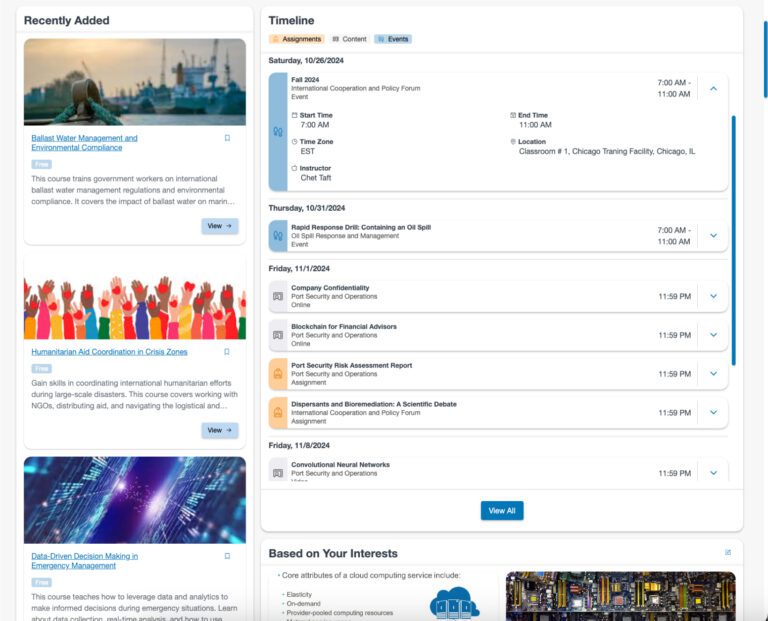
Task: Toggle the Assignments timeline filter
Action: click(x=296, y=39)
